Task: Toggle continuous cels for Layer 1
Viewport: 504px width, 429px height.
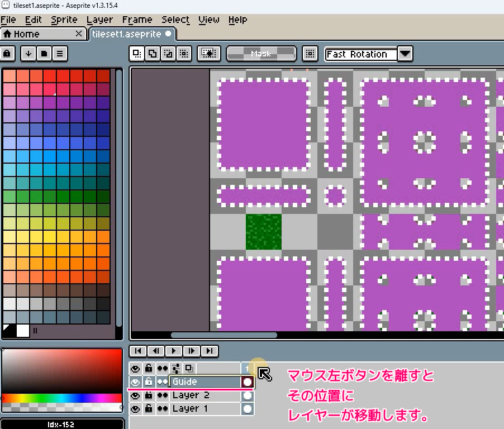Action: (x=163, y=408)
